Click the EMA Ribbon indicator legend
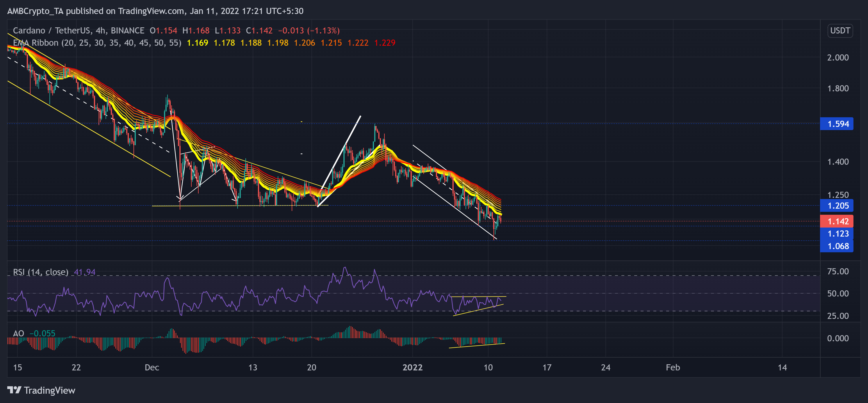The image size is (868, 403). point(97,43)
